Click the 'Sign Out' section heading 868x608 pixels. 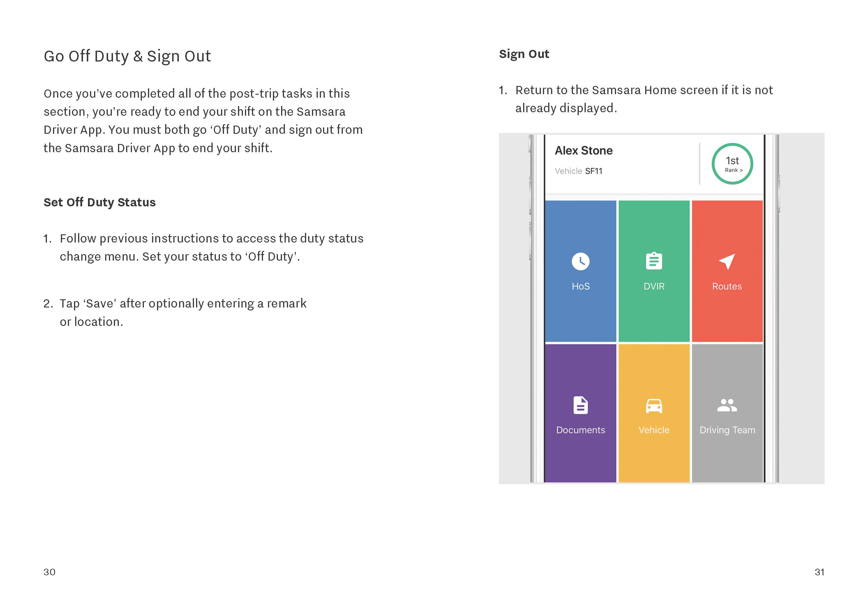(524, 54)
